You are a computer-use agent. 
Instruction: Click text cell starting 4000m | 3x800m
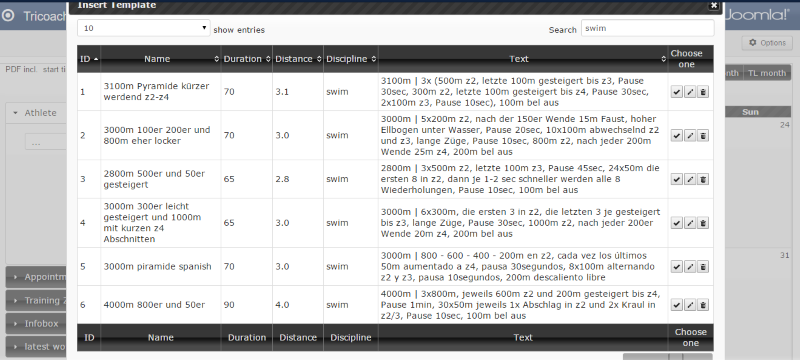tap(523, 305)
